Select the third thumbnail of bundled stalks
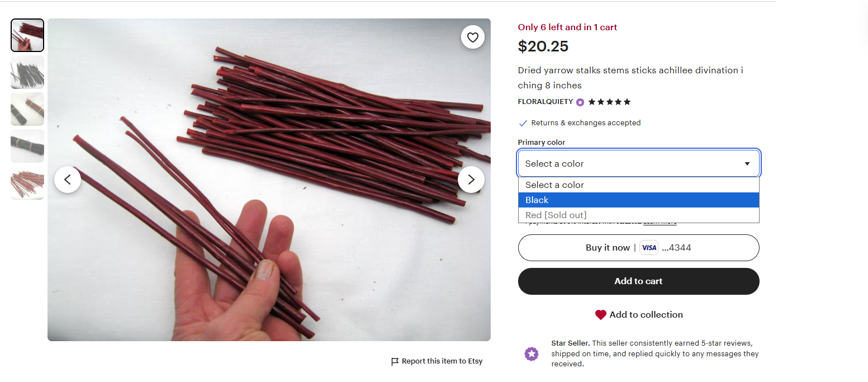Screen dimensions: 868x382 click(27, 109)
